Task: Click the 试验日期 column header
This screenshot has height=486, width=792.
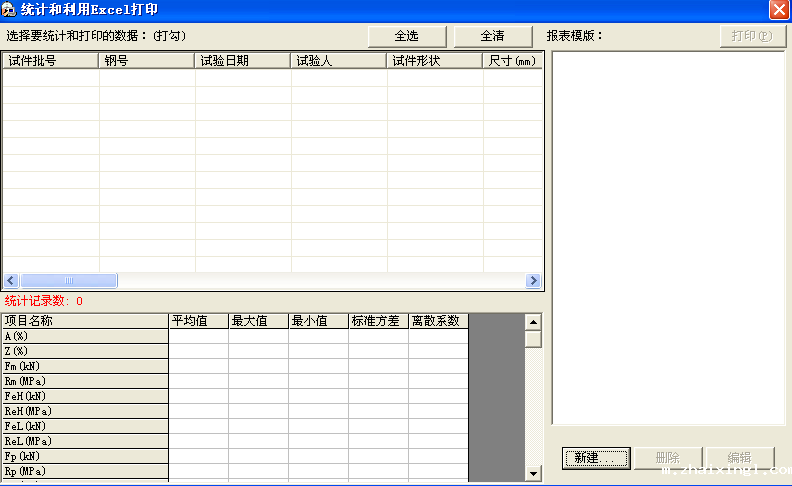Action: 243,61
